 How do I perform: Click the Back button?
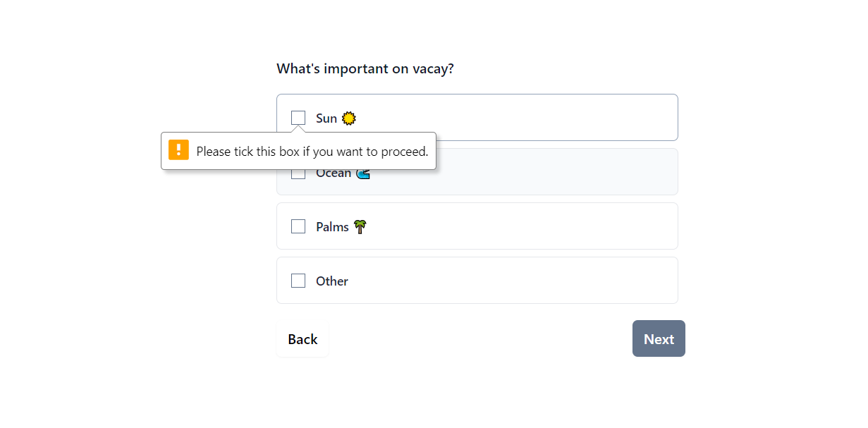pos(302,338)
